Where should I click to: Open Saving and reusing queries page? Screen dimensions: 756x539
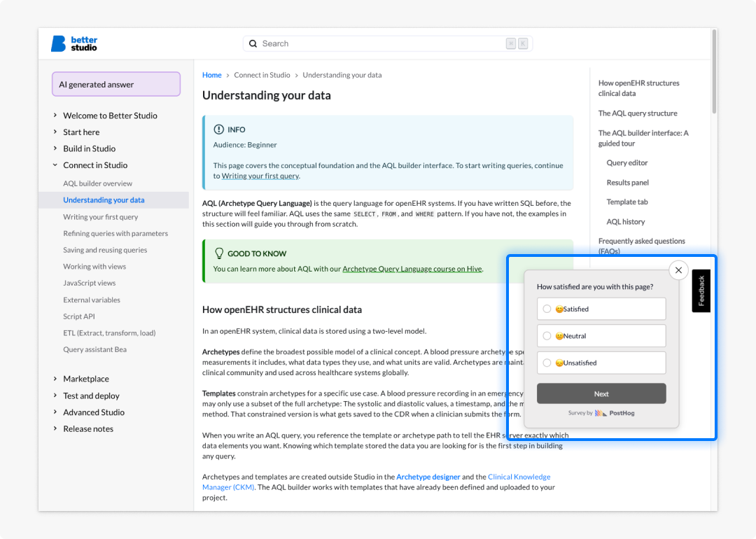[105, 250]
